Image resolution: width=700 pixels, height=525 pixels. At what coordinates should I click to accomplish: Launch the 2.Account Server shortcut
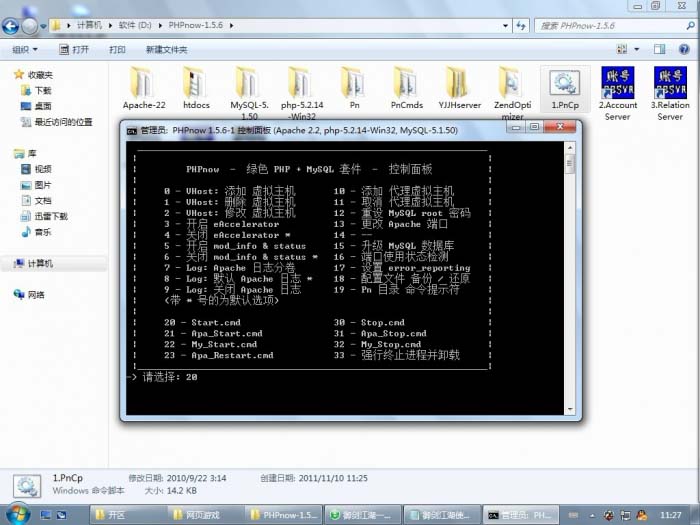[x=617, y=84]
